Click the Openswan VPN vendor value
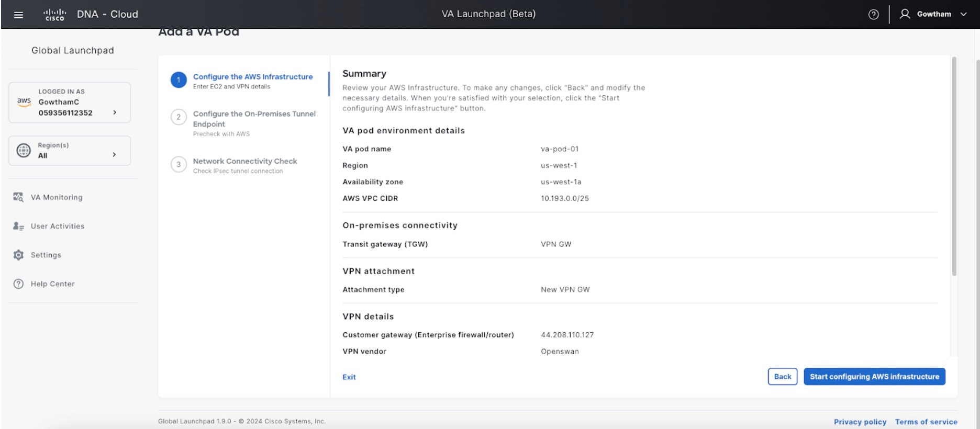The width and height of the screenshot is (980, 429). click(x=560, y=351)
